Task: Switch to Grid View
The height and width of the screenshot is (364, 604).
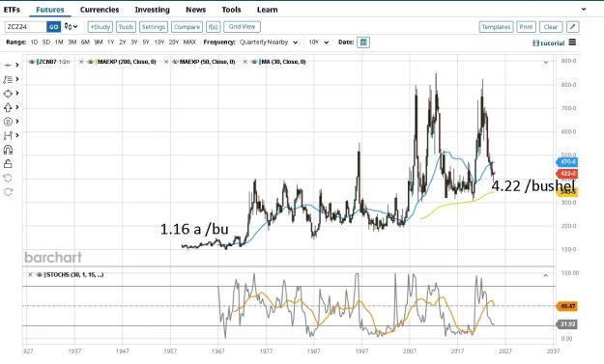Action: click(x=242, y=26)
